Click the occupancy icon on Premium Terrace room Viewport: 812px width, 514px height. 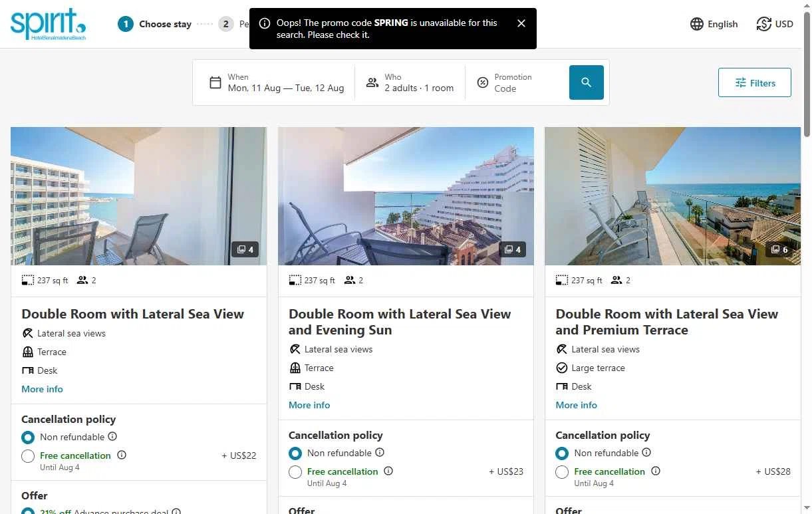(616, 280)
